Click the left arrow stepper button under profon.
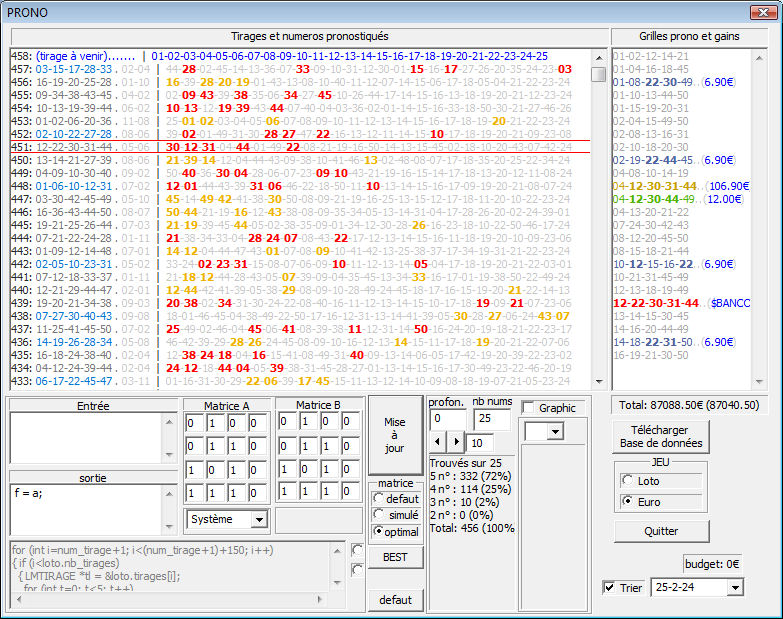The height and width of the screenshot is (619, 783). coord(437,442)
